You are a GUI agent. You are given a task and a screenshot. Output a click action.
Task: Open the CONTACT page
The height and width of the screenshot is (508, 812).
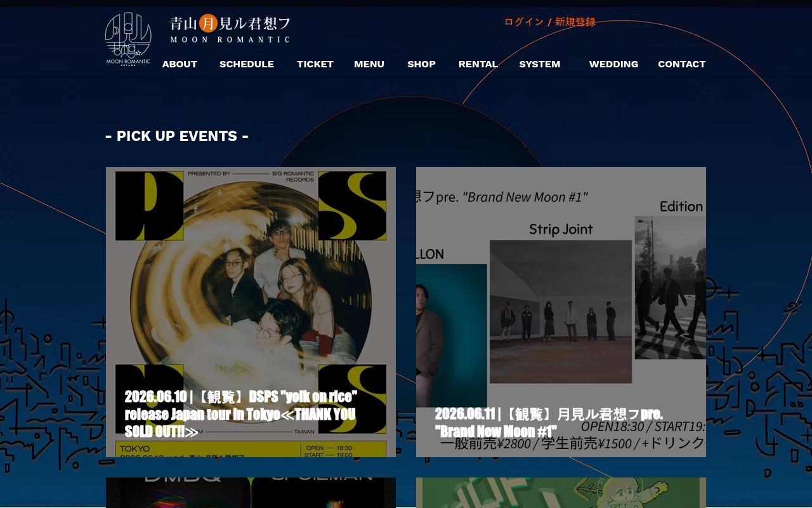682,64
